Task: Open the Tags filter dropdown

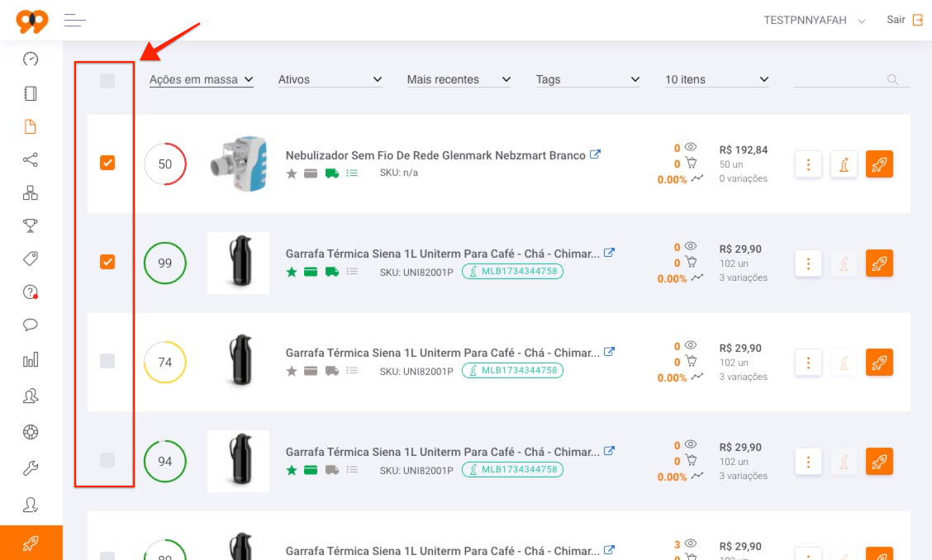Action: click(x=587, y=79)
